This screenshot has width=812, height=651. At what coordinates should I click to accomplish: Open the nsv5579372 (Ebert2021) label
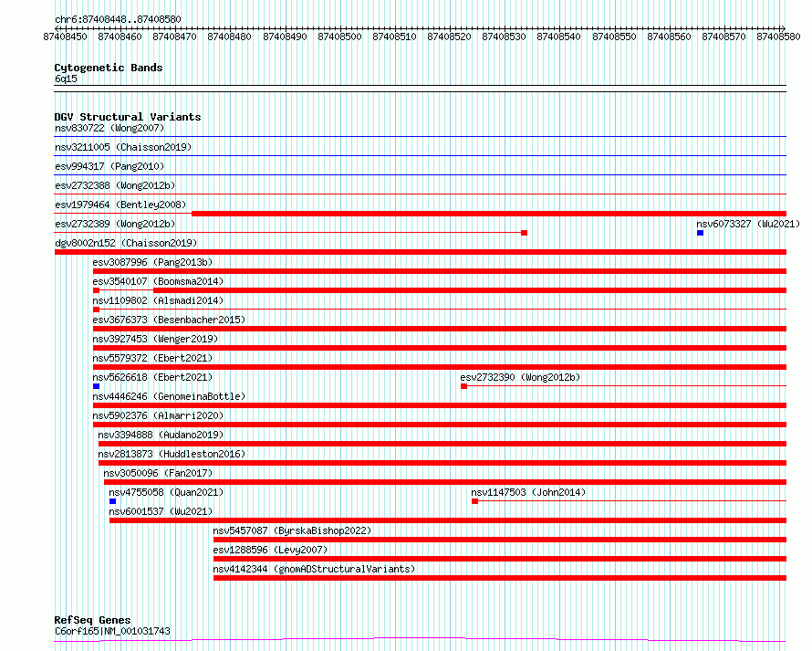[x=152, y=358]
